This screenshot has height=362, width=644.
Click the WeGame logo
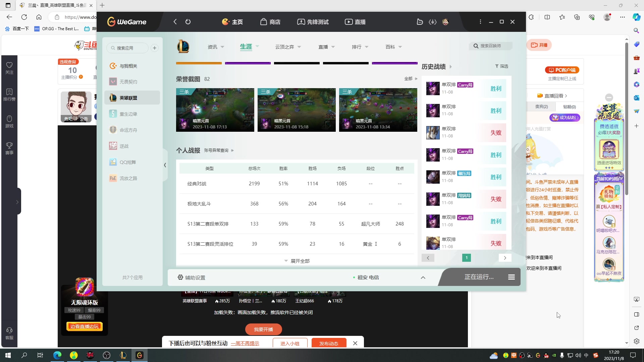click(x=127, y=22)
